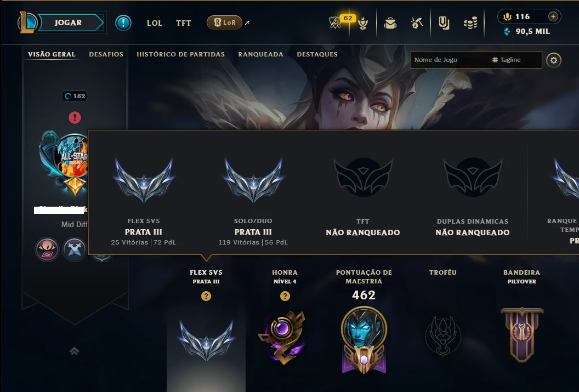
Task: Open the lotus emblem icon beside clash
Action: click(x=363, y=24)
